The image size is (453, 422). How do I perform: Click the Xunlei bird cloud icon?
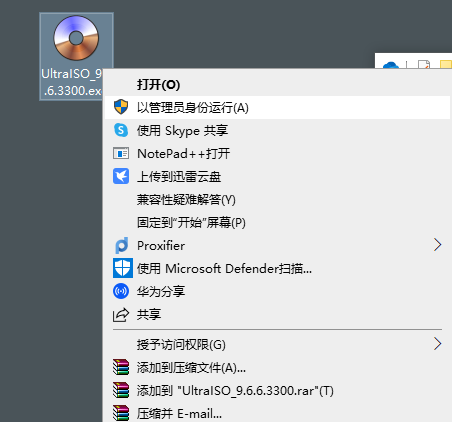121,176
